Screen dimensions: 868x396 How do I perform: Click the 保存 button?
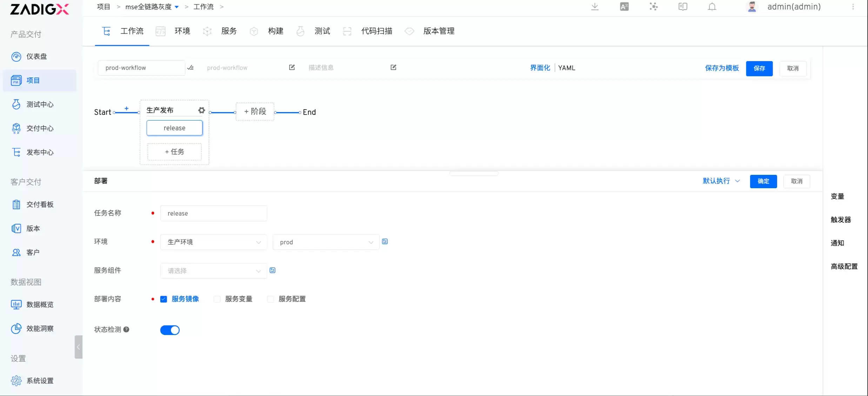tap(759, 68)
